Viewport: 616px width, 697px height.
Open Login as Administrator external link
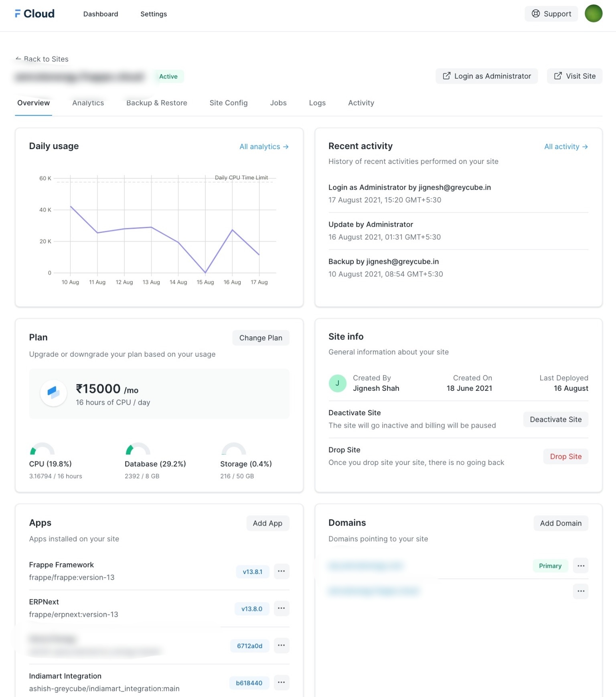pyautogui.click(x=486, y=76)
